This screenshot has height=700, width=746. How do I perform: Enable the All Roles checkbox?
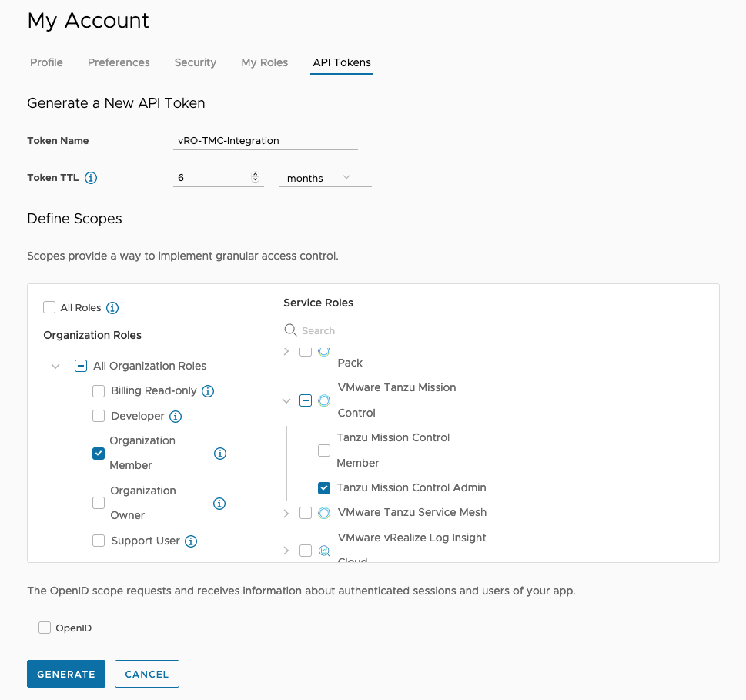[x=49, y=308]
